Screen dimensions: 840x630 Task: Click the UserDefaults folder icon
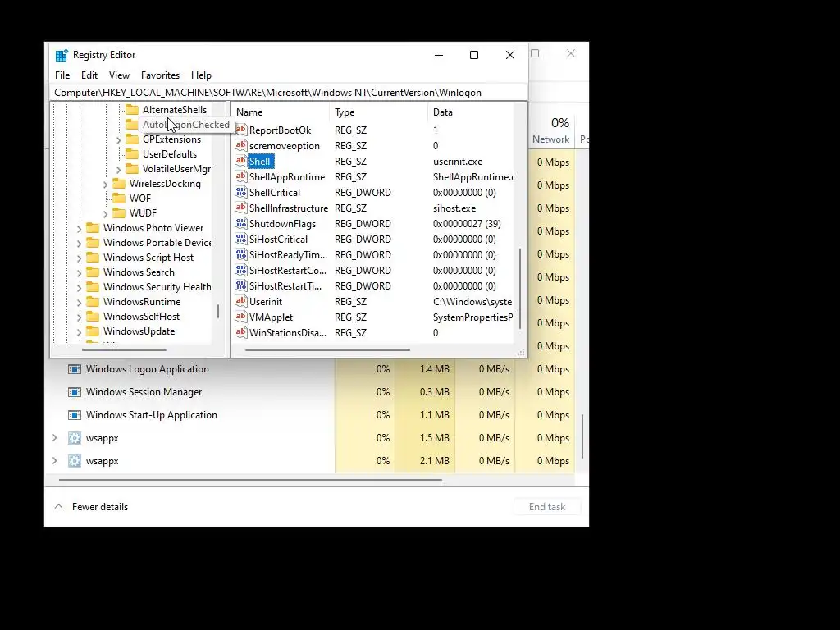(132, 154)
